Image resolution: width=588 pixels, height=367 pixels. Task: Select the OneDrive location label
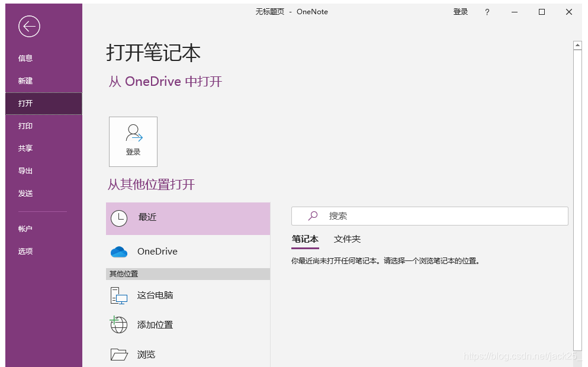pos(158,252)
